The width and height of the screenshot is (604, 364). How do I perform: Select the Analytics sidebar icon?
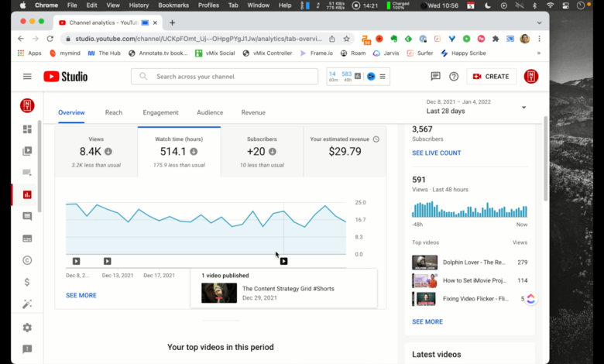coord(27,194)
